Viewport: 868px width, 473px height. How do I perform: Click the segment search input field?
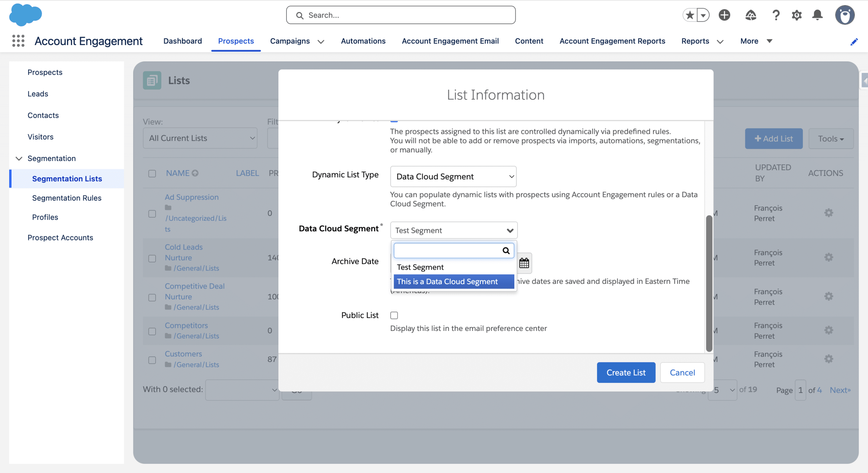(x=448, y=251)
